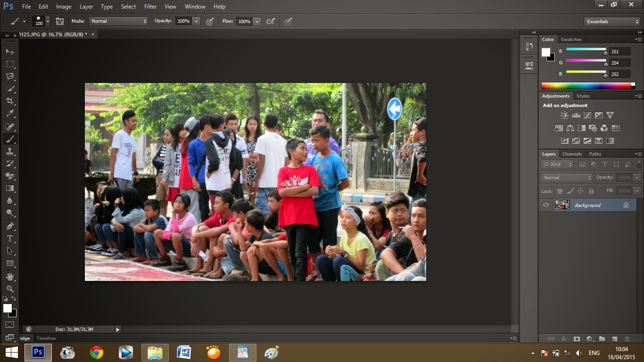Add a Hue/Saturation adjustment
Image resolution: width=644 pixels, height=362 pixels.
pyautogui.click(x=559, y=127)
